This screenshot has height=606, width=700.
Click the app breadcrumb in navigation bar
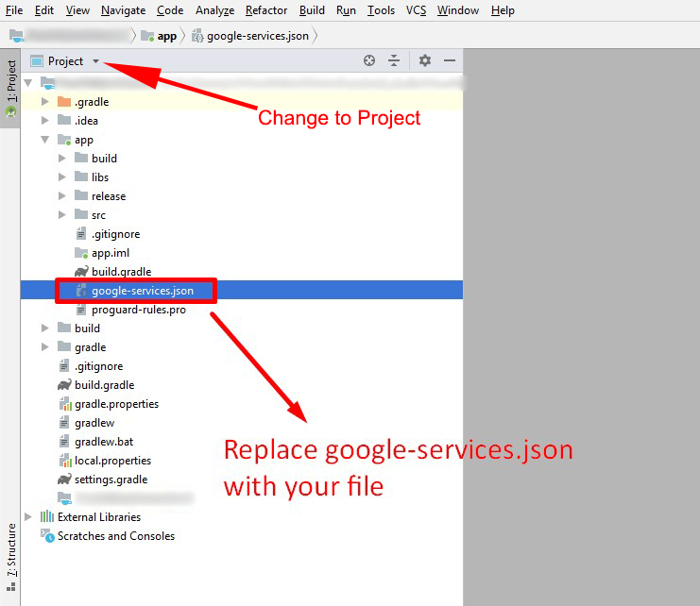166,36
